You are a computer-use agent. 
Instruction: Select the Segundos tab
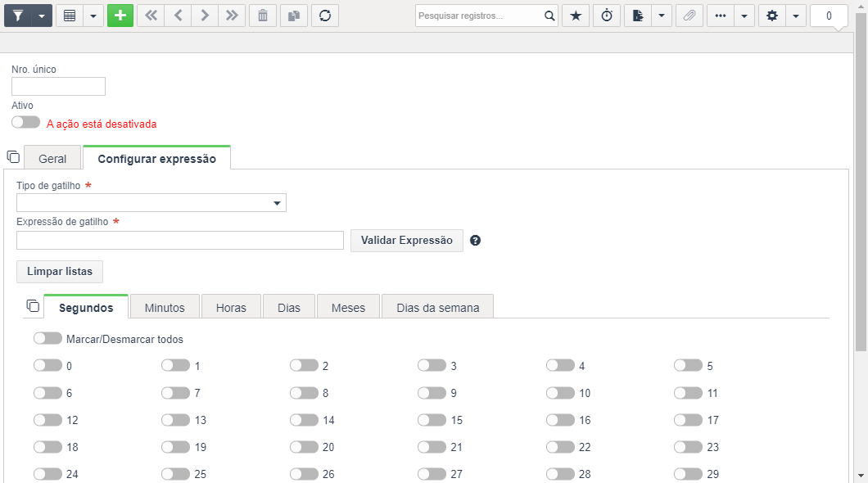click(86, 308)
